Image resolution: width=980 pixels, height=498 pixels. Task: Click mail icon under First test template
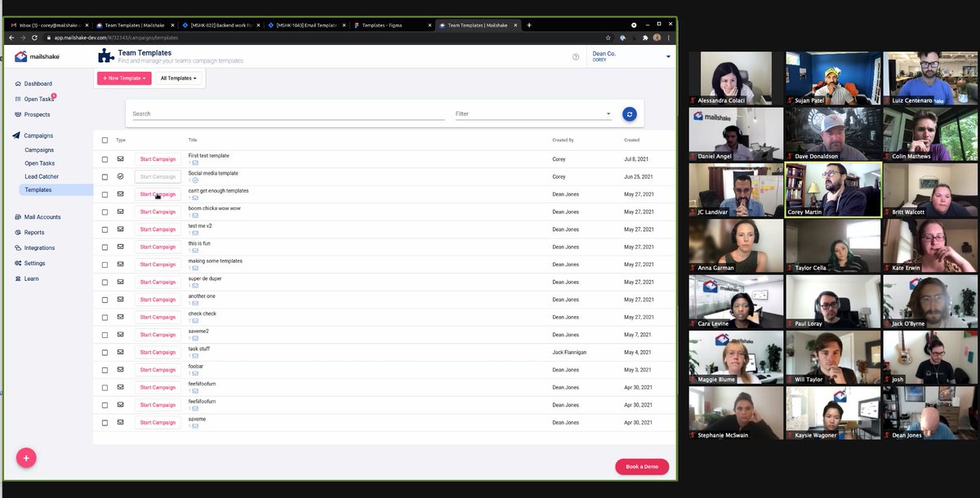point(195,162)
